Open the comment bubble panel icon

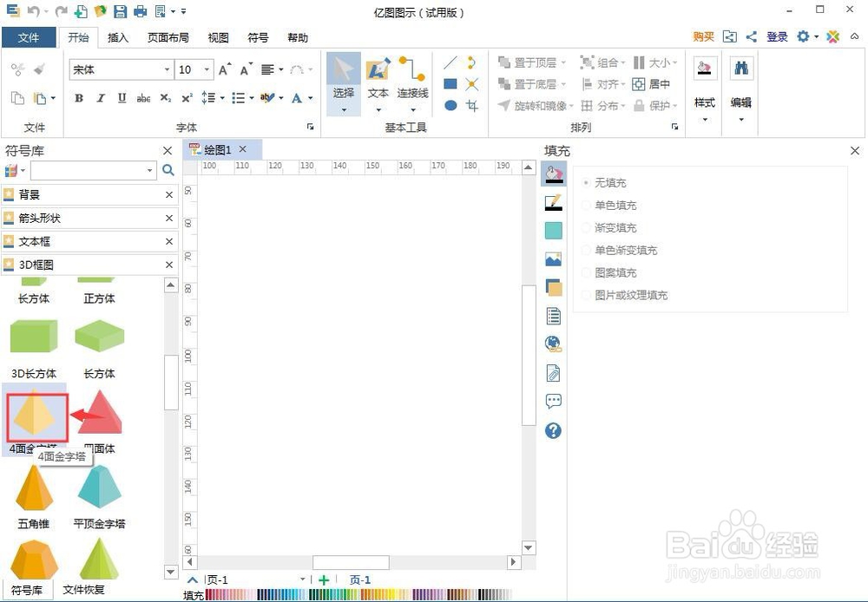553,401
